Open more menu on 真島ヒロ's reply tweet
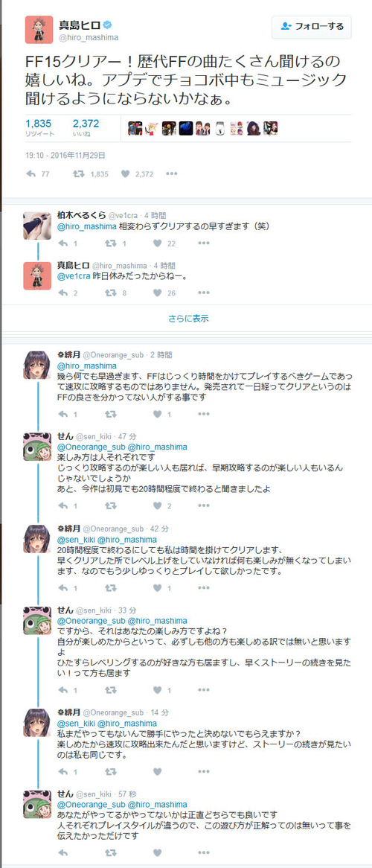The image size is (372, 868). click(x=204, y=293)
